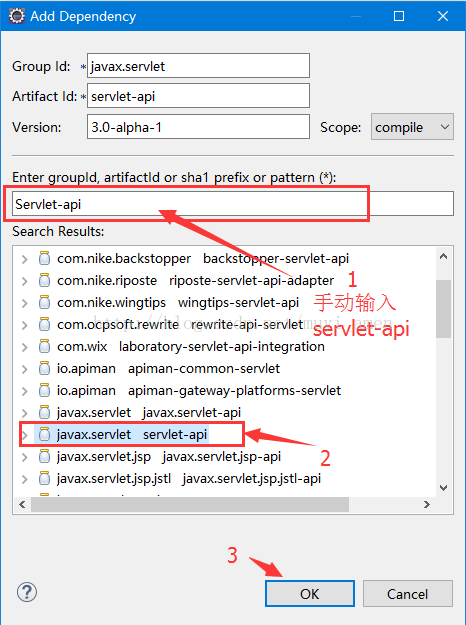The image size is (466, 625).
Task: Maximize the Add Dependency window
Action: (399, 16)
